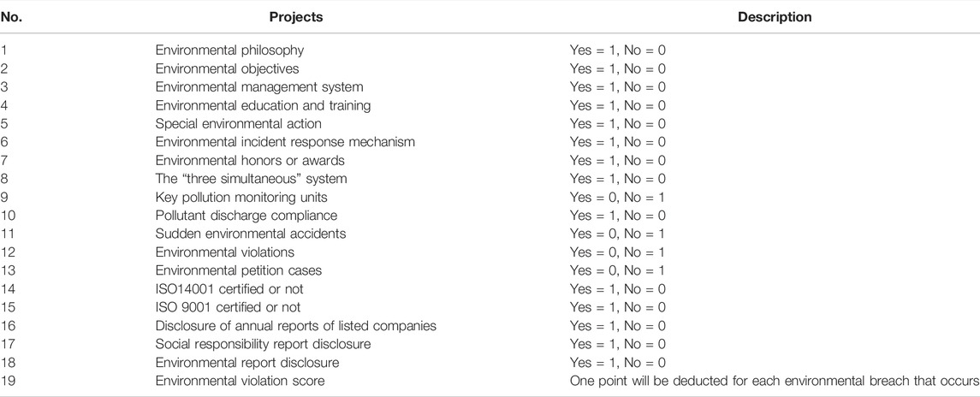980x397 pixels.
Task: Click The "three simultaneous" system text
Action: click(x=251, y=179)
